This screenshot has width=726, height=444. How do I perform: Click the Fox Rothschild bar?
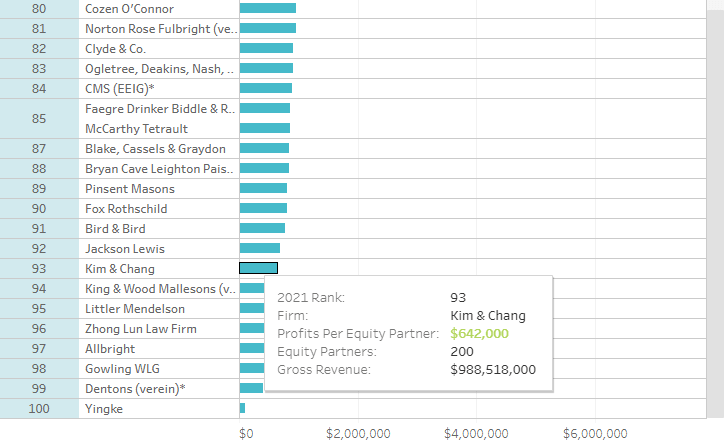[263, 208]
